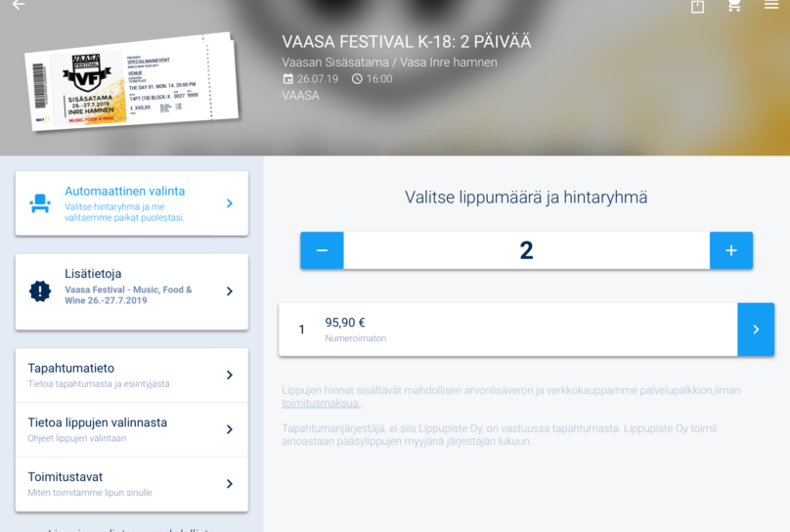Image resolution: width=790 pixels, height=532 pixels.
Task: Click the event title VAASA FESTIVAL K-18
Action: pos(406,42)
